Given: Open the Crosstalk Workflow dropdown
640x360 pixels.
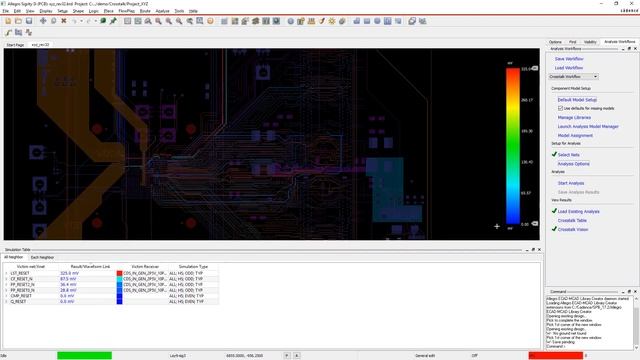Looking at the screenshot, I should tap(573, 76).
